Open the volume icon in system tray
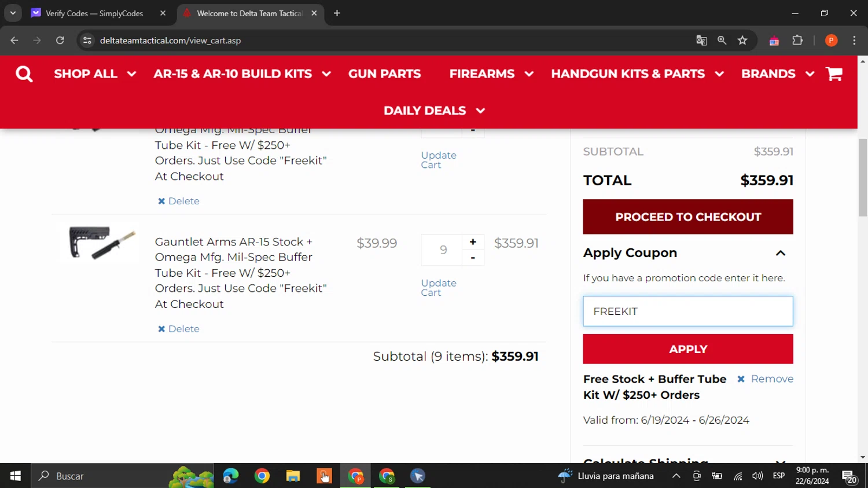 757,476
